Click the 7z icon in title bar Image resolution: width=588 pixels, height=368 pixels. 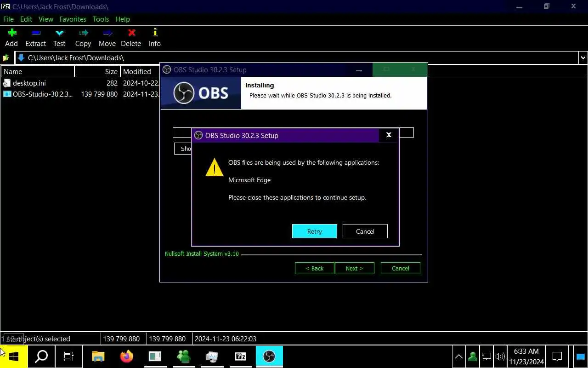click(x=6, y=6)
